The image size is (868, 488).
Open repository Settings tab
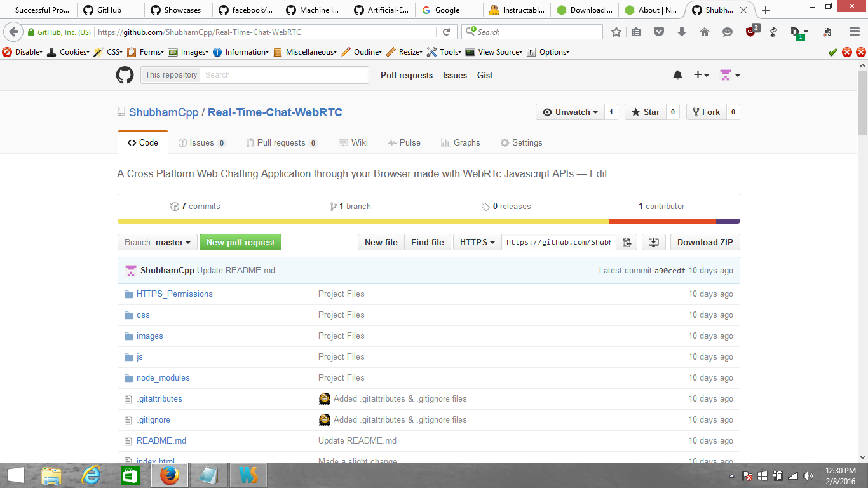pos(521,142)
